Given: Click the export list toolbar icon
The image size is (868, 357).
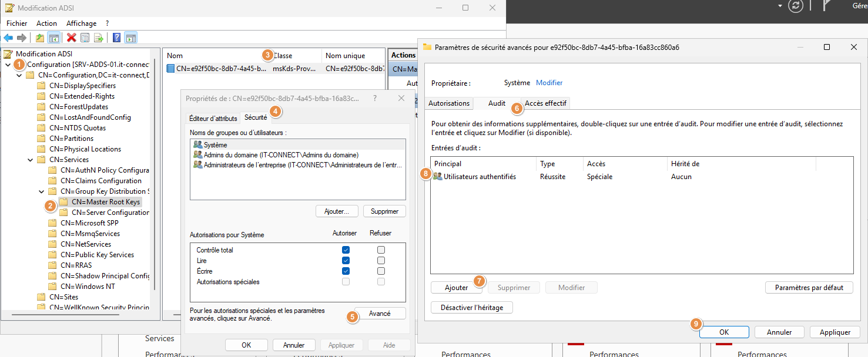Looking at the screenshot, I should (x=100, y=38).
